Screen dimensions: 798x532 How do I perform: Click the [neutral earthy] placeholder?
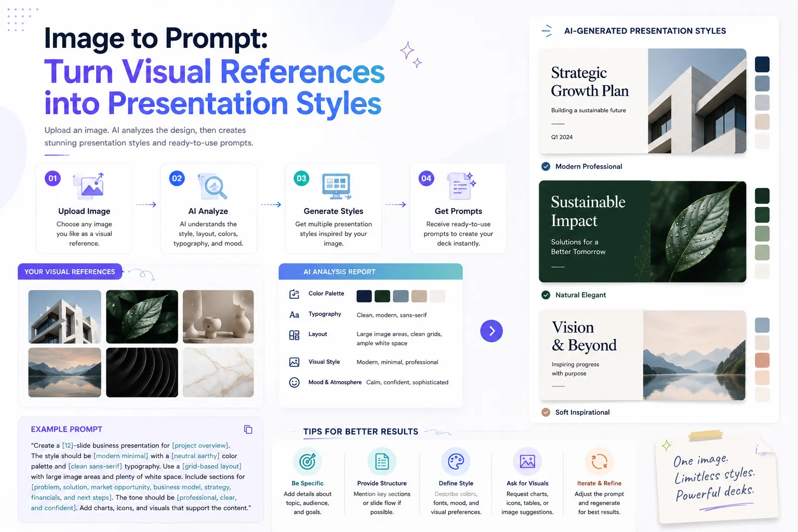196,456
